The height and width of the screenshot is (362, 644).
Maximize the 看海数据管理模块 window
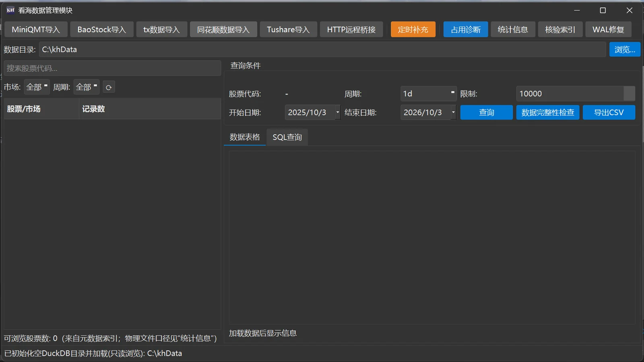click(603, 10)
